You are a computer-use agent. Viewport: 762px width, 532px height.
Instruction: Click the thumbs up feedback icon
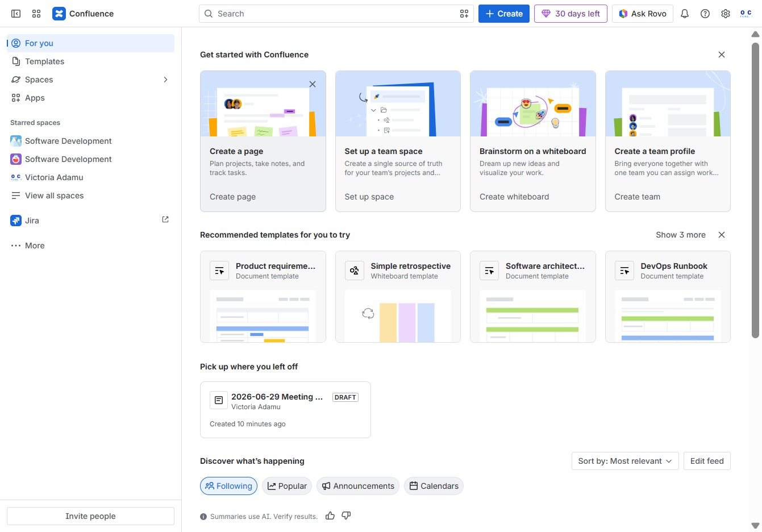tap(330, 516)
